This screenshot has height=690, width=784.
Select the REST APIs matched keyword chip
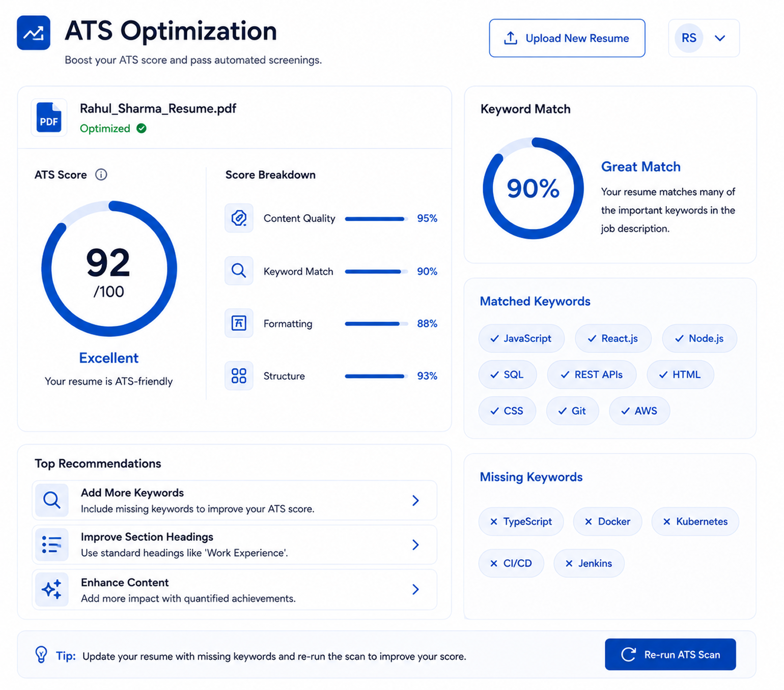click(592, 375)
